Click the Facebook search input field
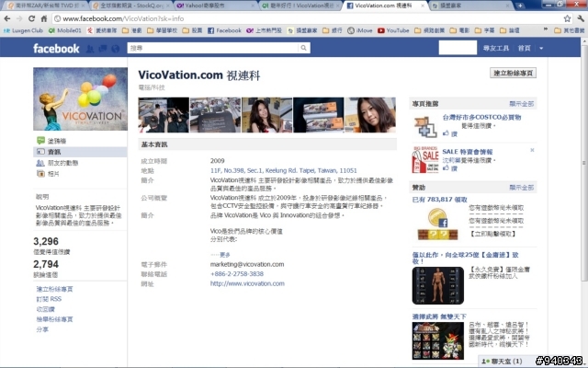The height and width of the screenshot is (368, 588). coord(213,48)
